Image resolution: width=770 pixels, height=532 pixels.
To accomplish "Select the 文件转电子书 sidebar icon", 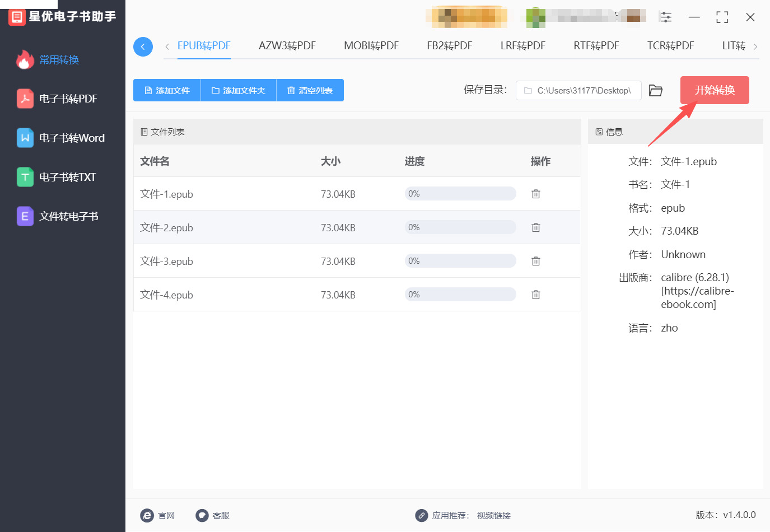I will click(x=25, y=216).
